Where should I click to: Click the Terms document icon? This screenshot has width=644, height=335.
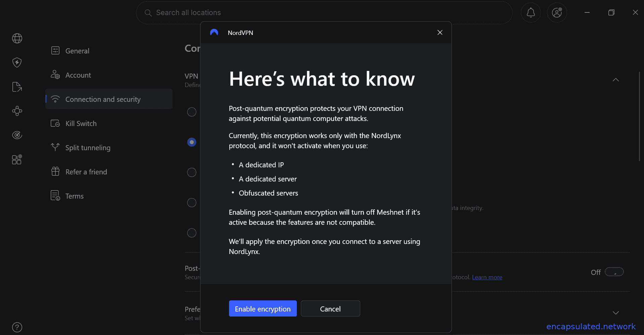[x=55, y=196]
